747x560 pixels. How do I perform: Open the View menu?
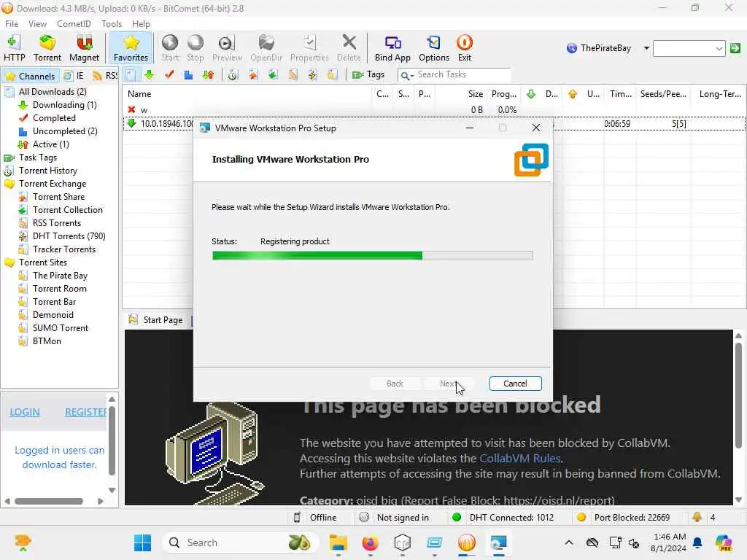[x=37, y=24]
